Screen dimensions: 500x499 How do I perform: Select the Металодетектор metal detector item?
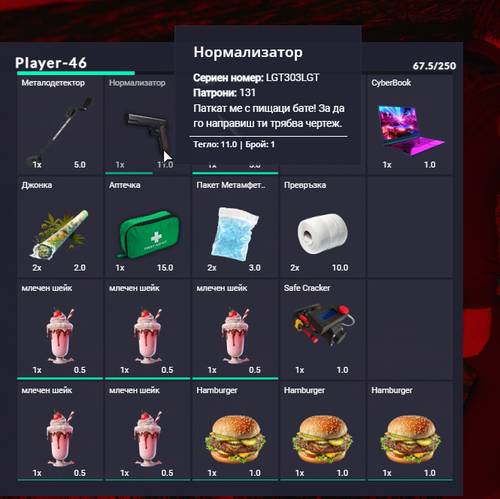(60, 125)
